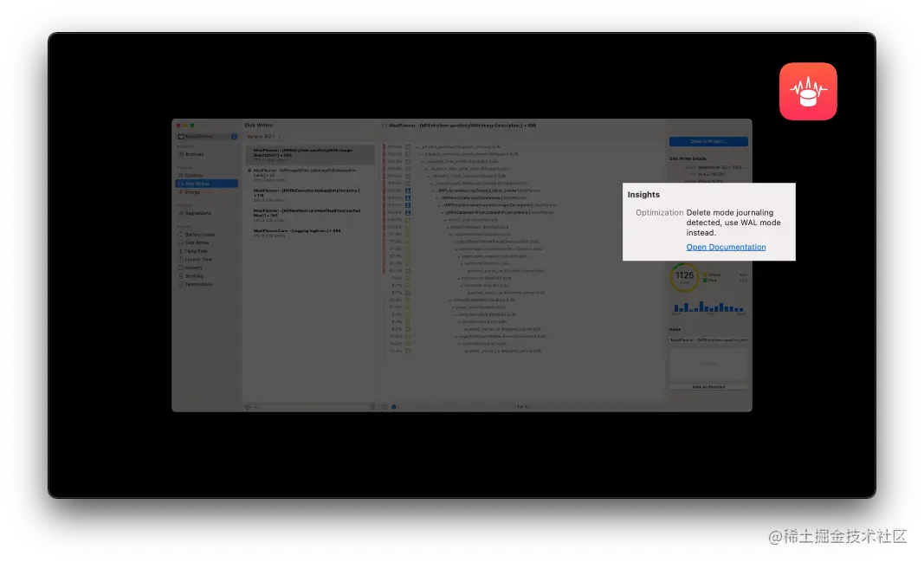The height and width of the screenshot is (562, 924).
Task: Select Energy in the sidebar
Action: coord(192,192)
